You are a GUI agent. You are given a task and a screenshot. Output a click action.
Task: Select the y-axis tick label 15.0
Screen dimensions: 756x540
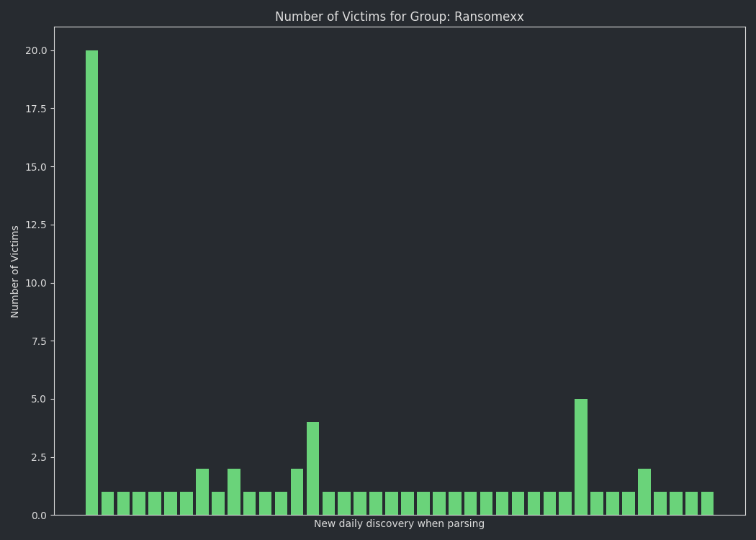pos(36,167)
